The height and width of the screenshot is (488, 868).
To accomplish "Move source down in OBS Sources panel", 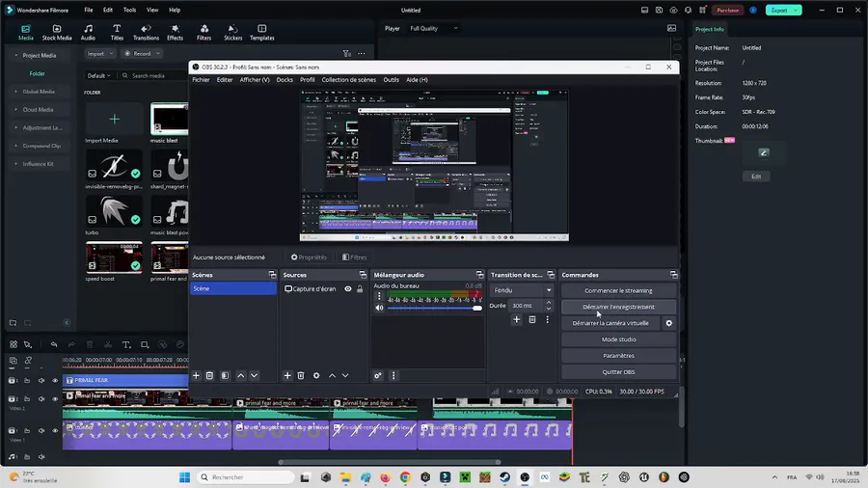I will (x=345, y=376).
